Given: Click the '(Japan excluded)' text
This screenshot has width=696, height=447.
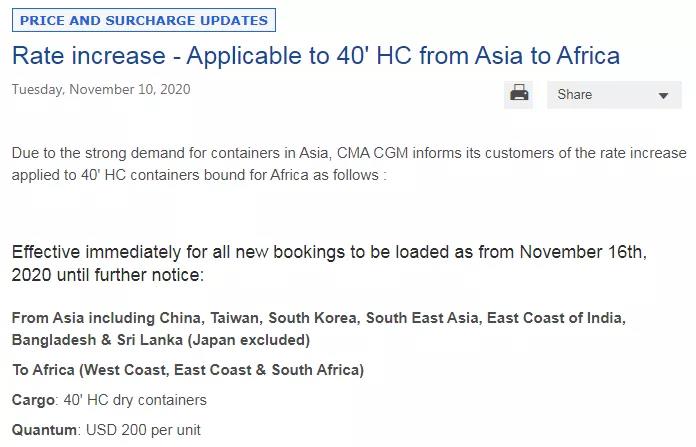Looking at the screenshot, I should (260, 340).
